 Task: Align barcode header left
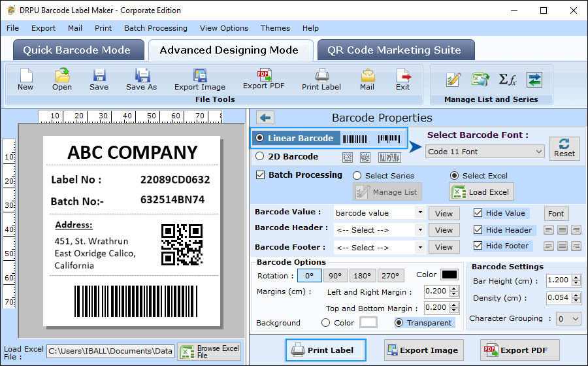(x=549, y=229)
